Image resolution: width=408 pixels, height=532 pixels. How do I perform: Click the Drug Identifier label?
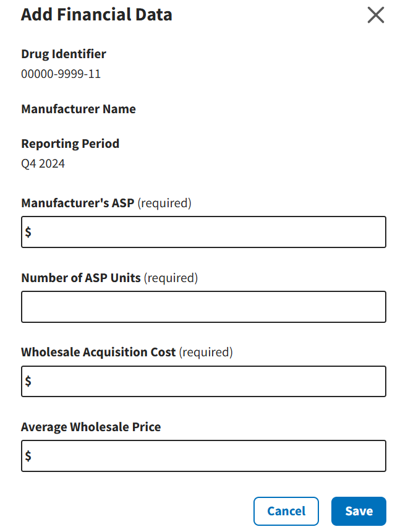(x=64, y=54)
